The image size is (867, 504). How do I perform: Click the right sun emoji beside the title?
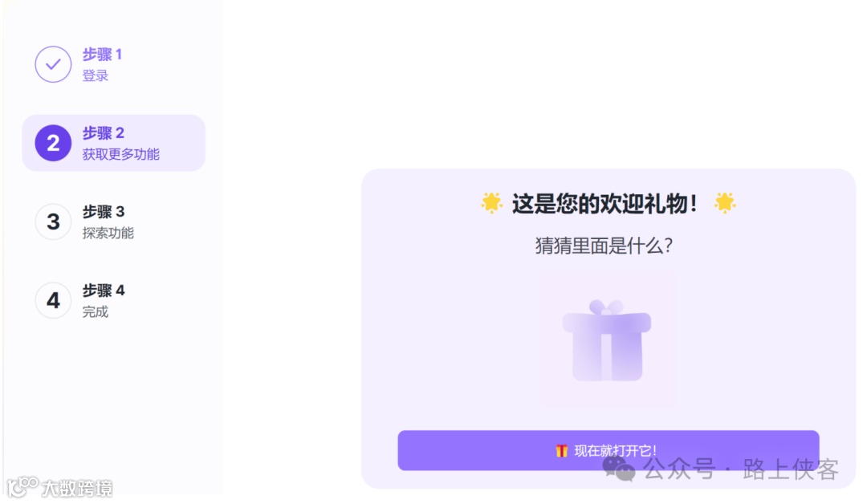(x=725, y=203)
